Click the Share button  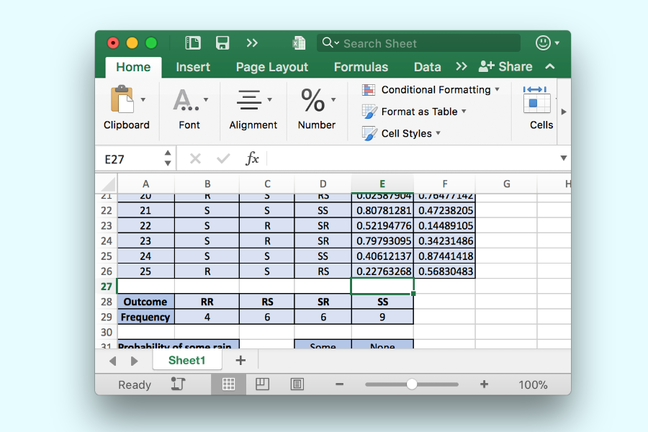point(506,67)
